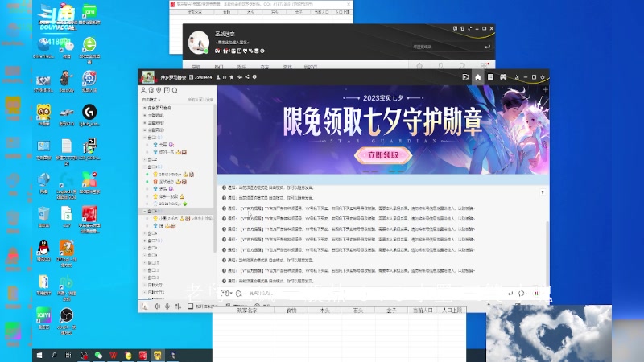Click the share icon in channel title bar

click(x=247, y=77)
